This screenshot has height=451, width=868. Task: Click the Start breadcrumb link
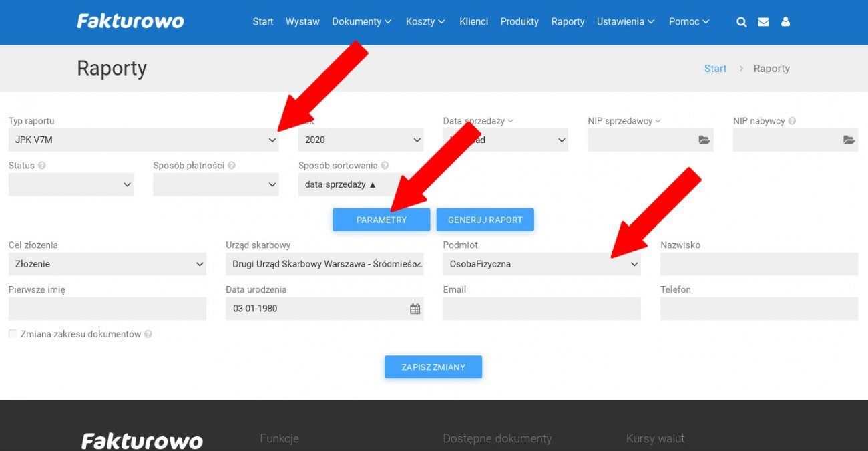coord(715,69)
